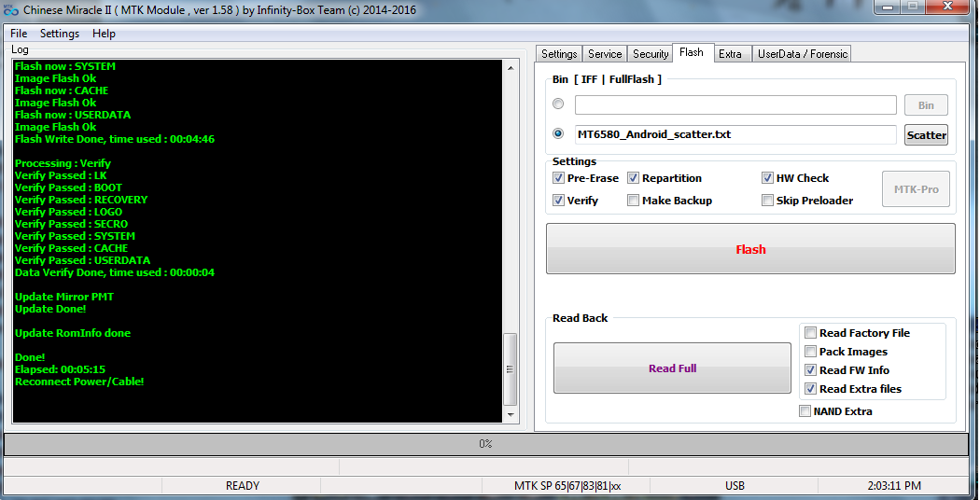The height and width of the screenshot is (500, 980).
Task: Click the 'Data Verify Done' log line
Action: point(115,272)
